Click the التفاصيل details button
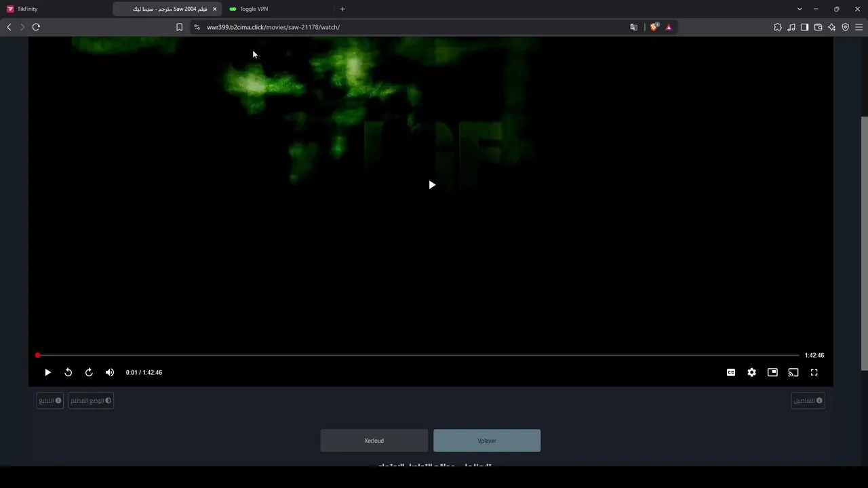 tap(808, 401)
